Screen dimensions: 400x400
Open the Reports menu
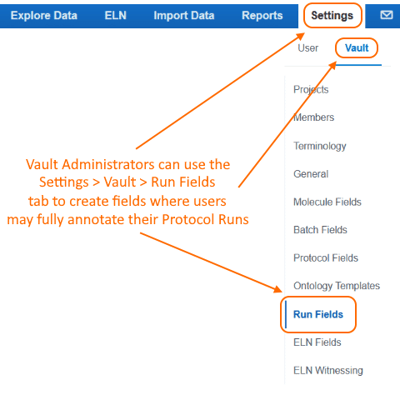tap(262, 15)
